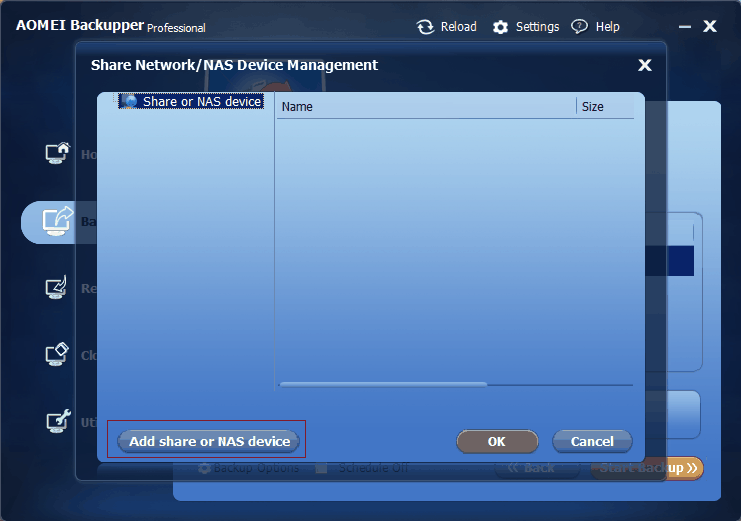Image resolution: width=741 pixels, height=521 pixels.
Task: Select the Restore sidebar icon
Action: coord(57,287)
